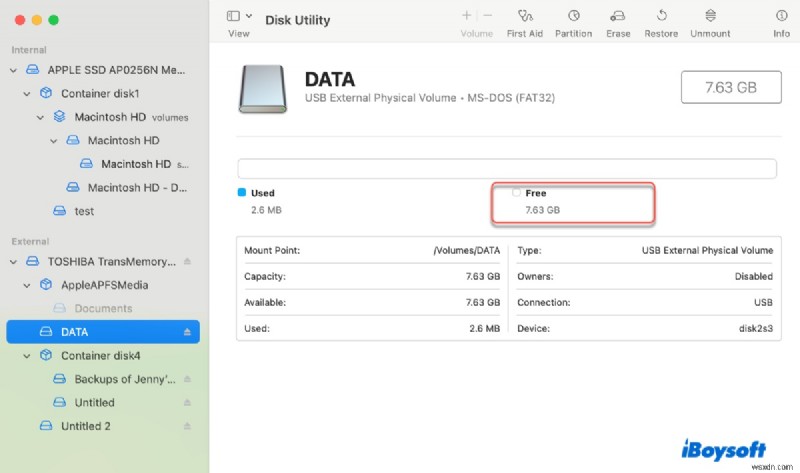Click the add Volume plus button
The width and height of the screenshot is (800, 473).
tap(466, 16)
